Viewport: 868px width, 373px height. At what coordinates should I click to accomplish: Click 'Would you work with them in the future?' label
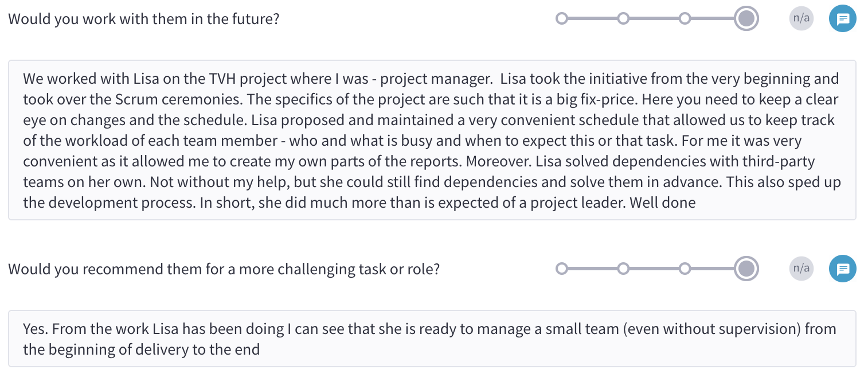click(144, 19)
